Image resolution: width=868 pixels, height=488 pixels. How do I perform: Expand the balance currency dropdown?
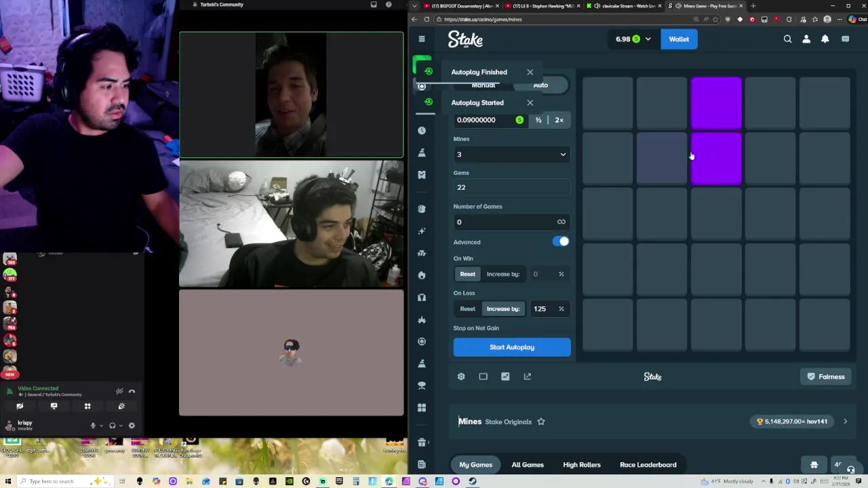(648, 39)
